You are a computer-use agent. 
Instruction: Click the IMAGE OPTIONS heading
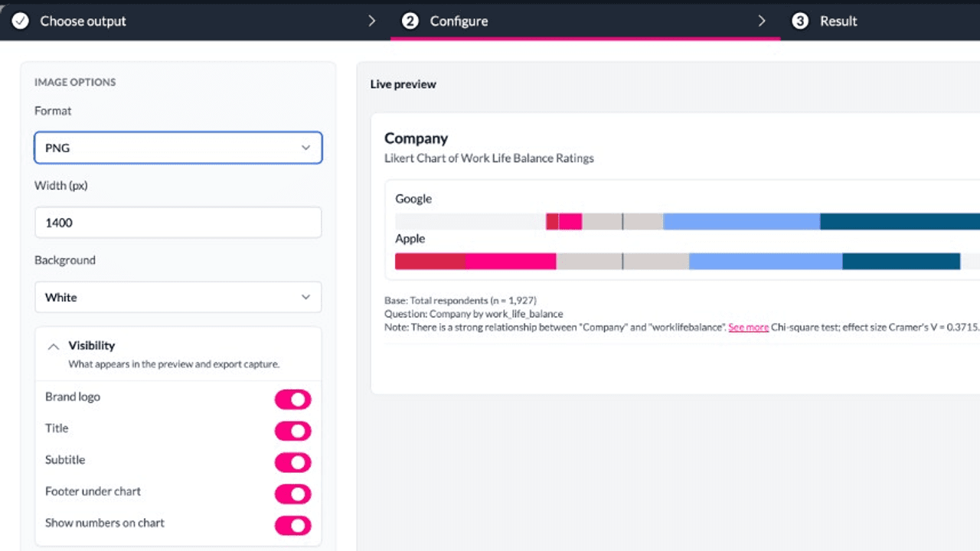click(x=75, y=82)
